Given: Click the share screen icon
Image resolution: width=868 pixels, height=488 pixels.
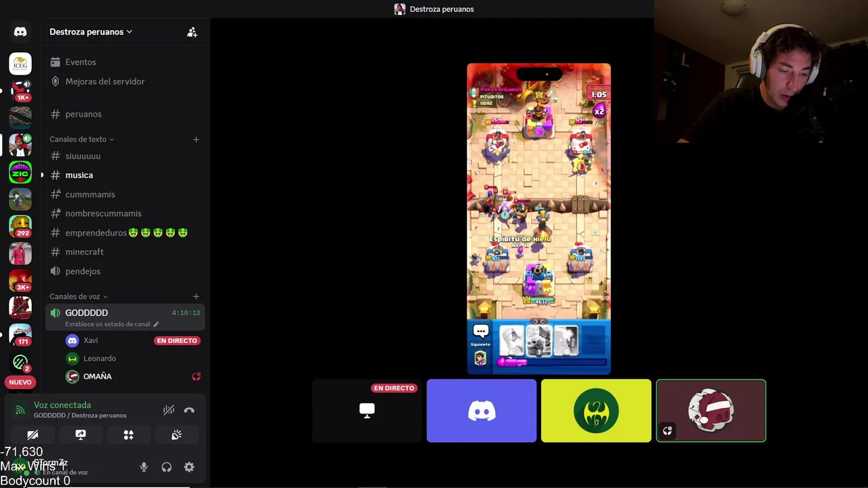Looking at the screenshot, I should coord(81,435).
